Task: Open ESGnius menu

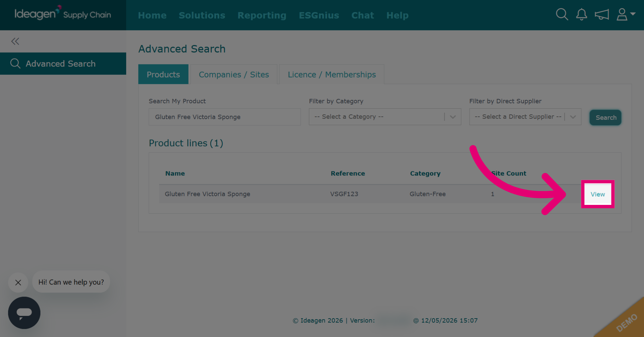Action: coord(319,15)
